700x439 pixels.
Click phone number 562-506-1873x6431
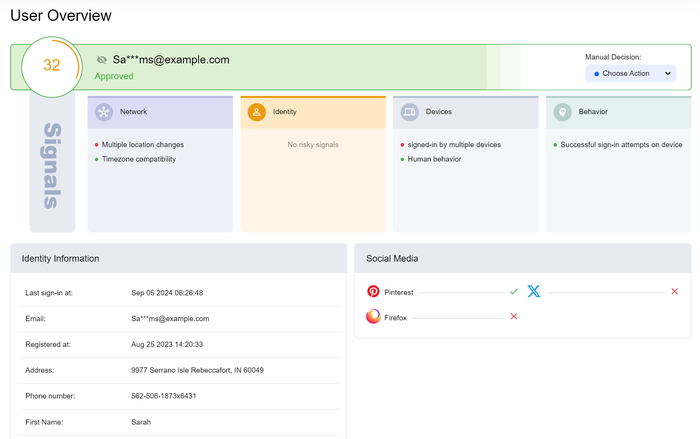click(x=163, y=396)
